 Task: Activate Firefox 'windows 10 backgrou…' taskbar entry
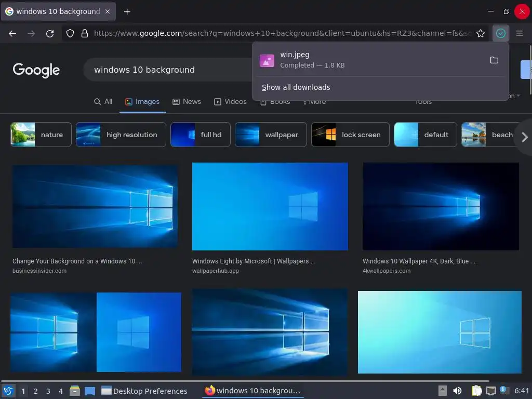[253, 391]
